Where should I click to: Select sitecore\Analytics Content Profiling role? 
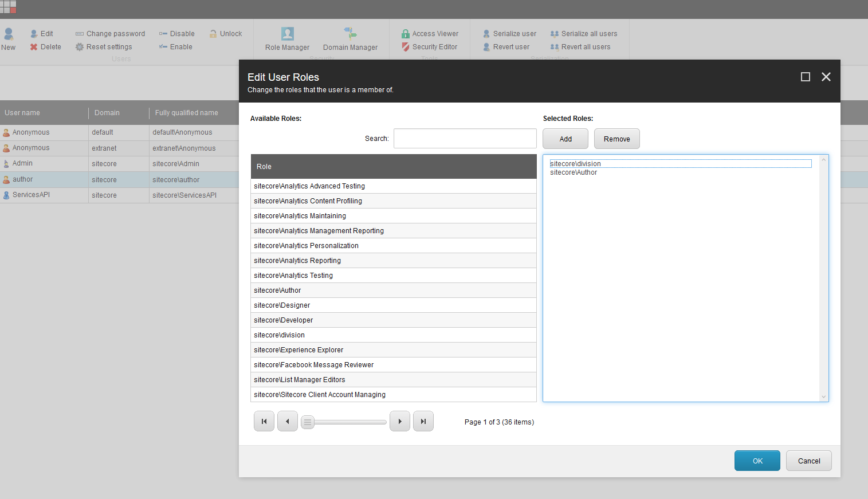(x=394, y=201)
